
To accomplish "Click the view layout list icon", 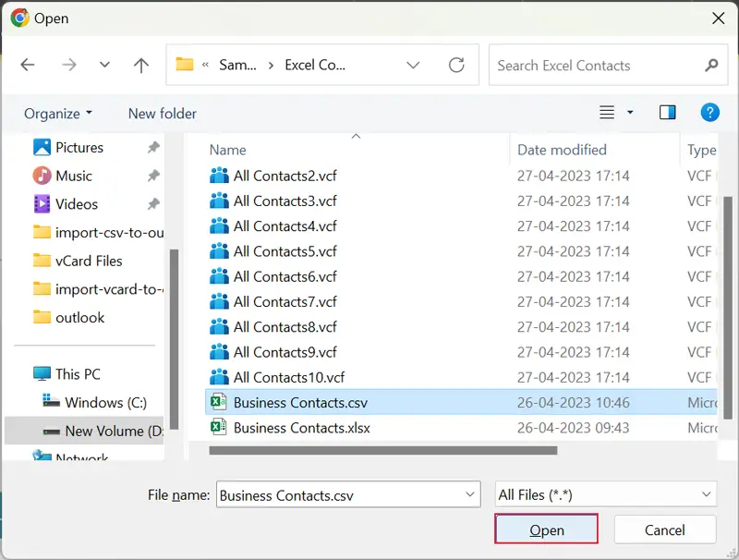I will (607, 113).
